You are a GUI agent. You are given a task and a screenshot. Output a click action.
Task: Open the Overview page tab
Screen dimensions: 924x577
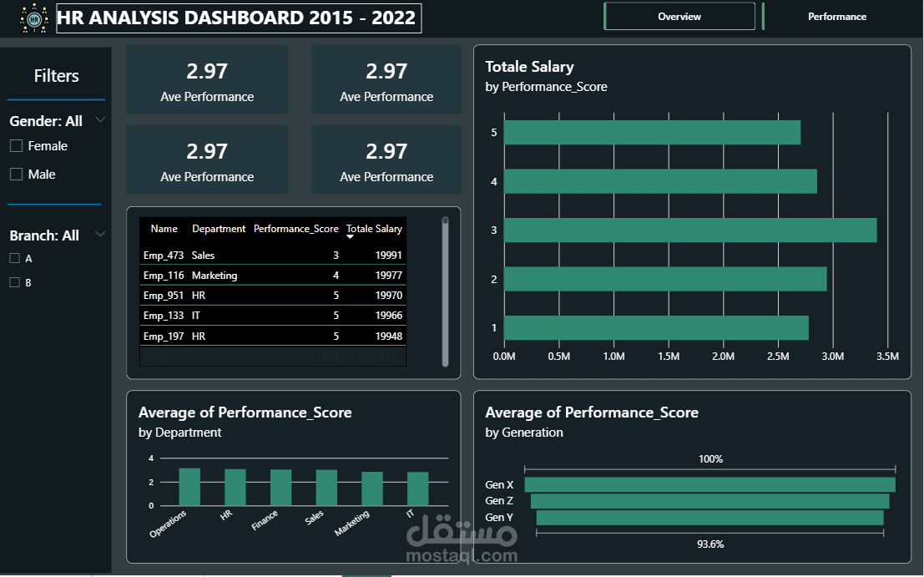pyautogui.click(x=679, y=17)
